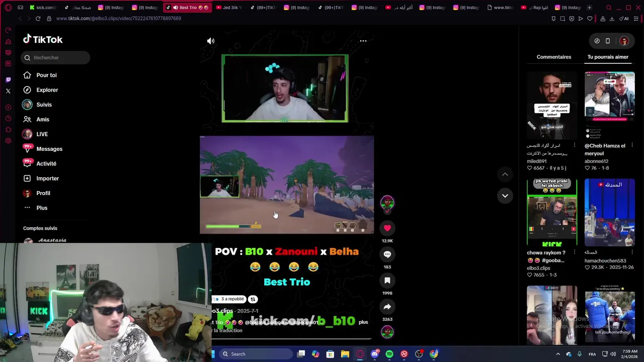Expand the video caption with 'plus'
644x362 pixels.
(363, 322)
